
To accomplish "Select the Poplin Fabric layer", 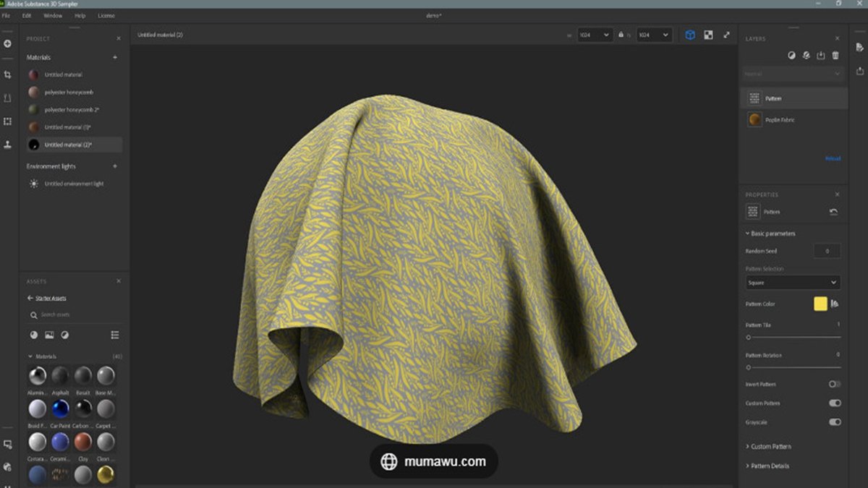I will (x=793, y=120).
